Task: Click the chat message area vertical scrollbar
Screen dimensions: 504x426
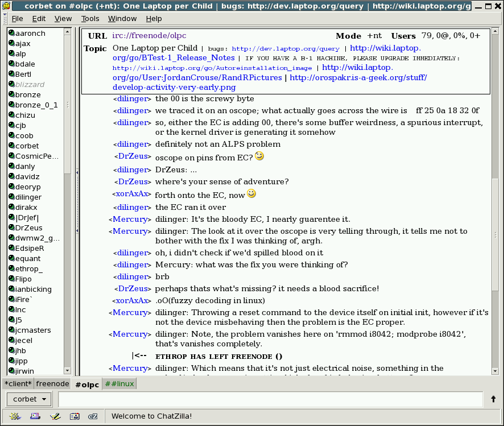Action: tap(495, 228)
